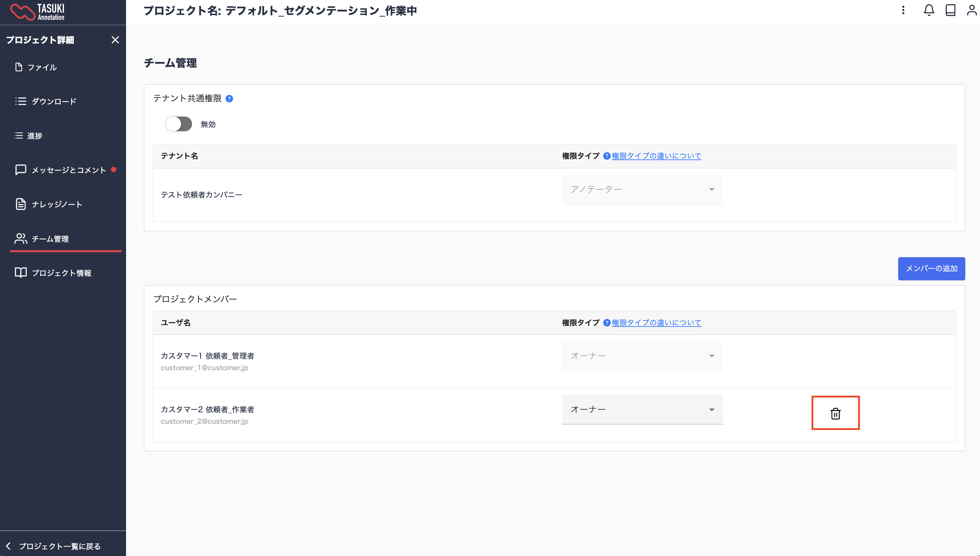Toggle テナント共通権限 switch
Image resolution: width=980 pixels, height=556 pixels.
click(178, 124)
